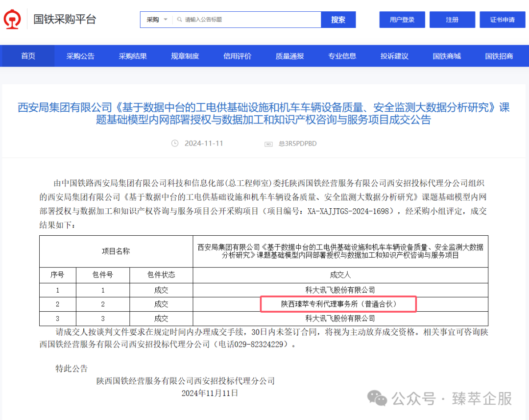Open the 信用评价 menu item
The image size is (529, 420).
(x=237, y=55)
